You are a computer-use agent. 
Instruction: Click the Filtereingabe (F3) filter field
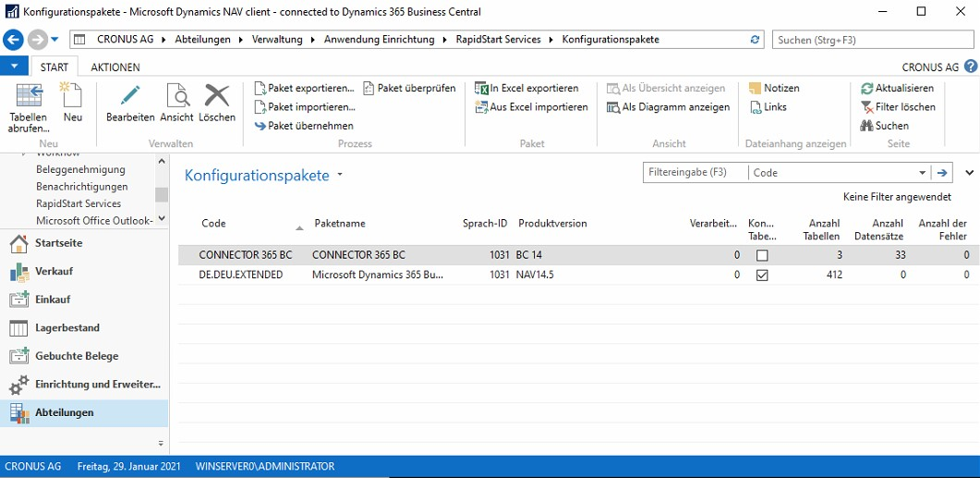click(x=696, y=173)
